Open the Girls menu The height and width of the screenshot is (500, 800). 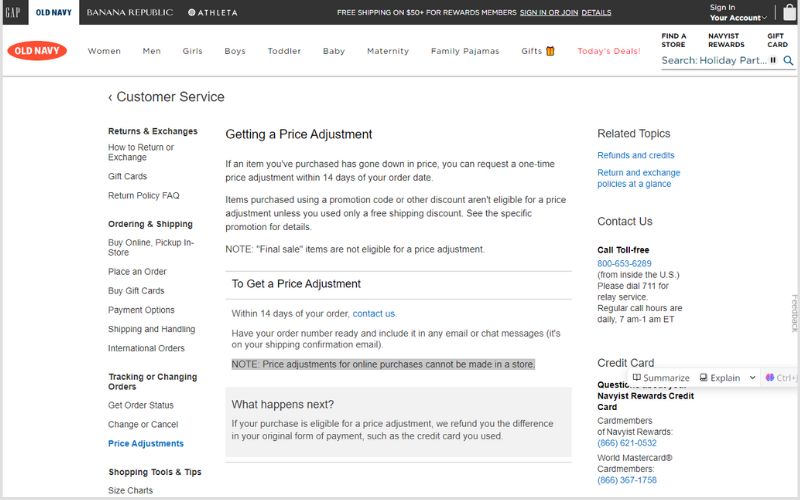click(192, 51)
